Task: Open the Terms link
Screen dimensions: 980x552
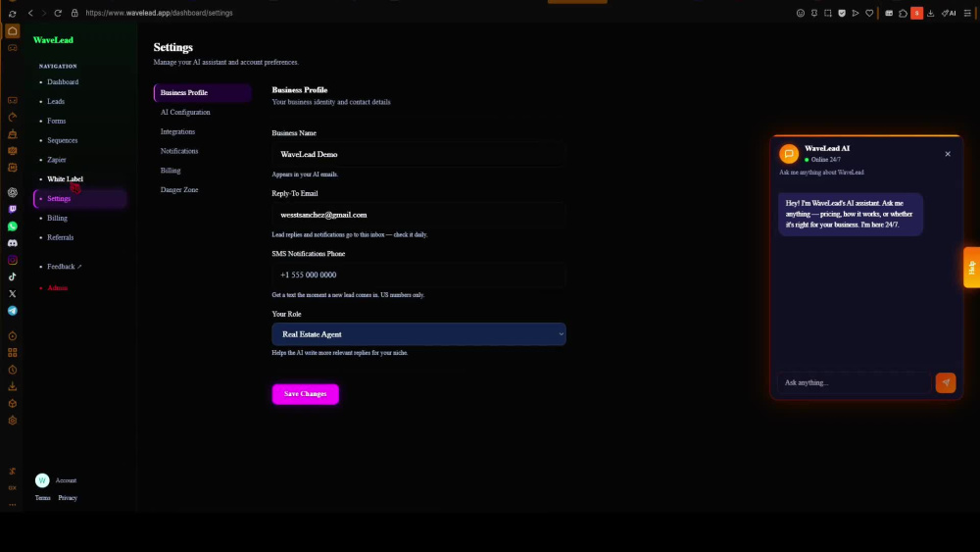Action: pyautogui.click(x=42, y=498)
